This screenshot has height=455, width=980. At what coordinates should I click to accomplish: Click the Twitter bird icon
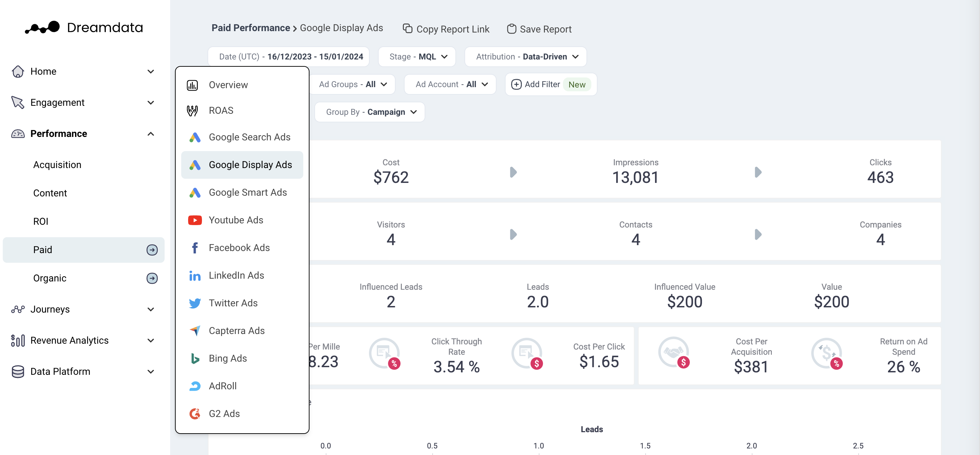(195, 303)
